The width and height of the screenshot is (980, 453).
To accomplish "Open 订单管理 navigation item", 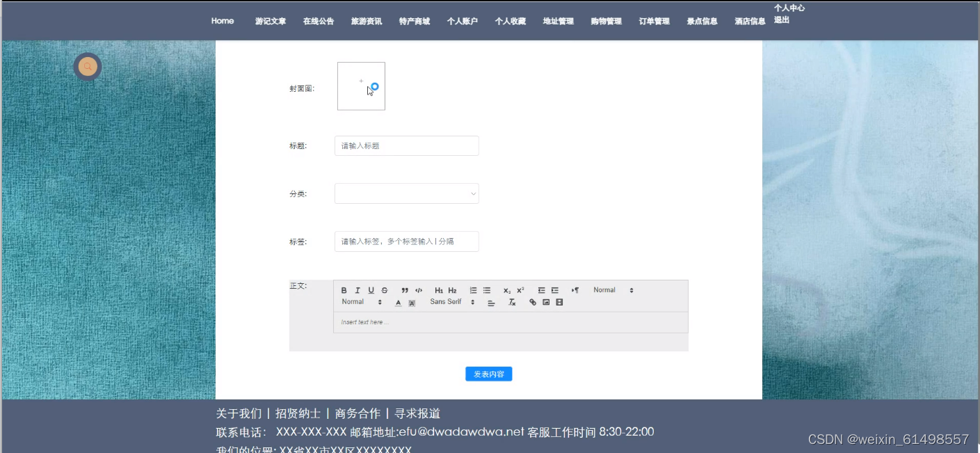I will (654, 22).
